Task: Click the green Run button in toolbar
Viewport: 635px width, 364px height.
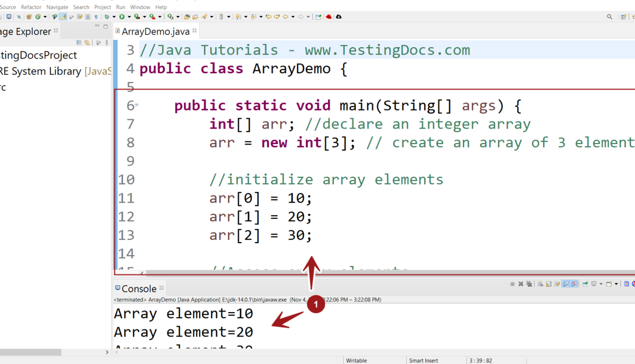Action: pos(122,17)
